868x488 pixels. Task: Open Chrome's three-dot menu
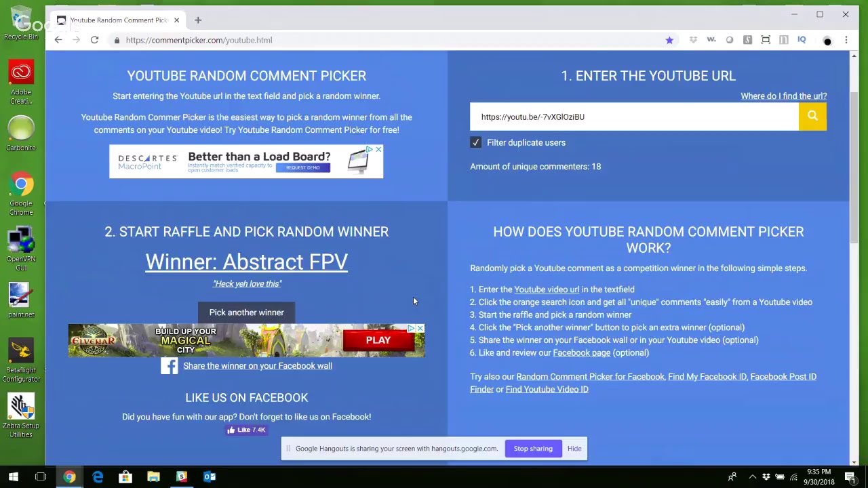[846, 40]
